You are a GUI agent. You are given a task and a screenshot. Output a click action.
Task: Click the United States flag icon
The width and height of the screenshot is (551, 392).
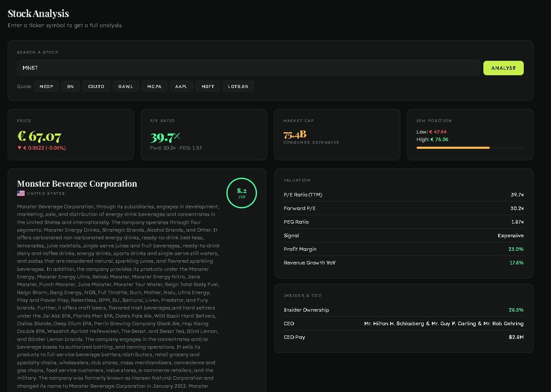tap(20, 194)
